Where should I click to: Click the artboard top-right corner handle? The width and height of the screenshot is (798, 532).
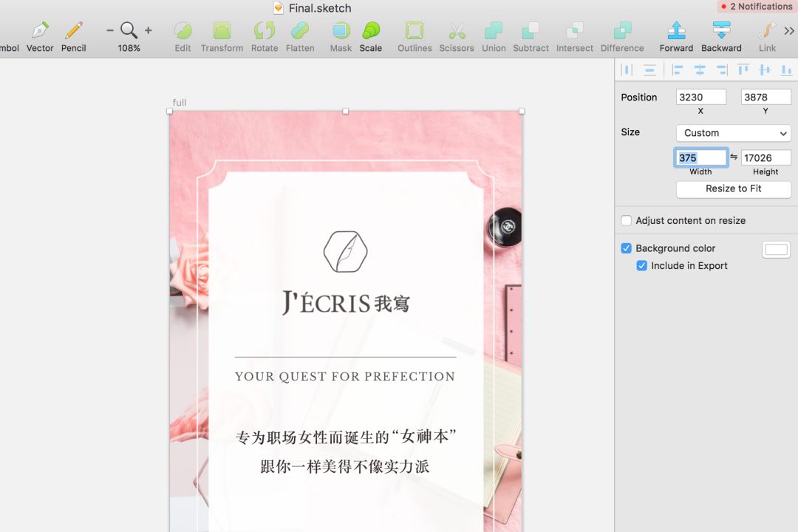(x=522, y=111)
